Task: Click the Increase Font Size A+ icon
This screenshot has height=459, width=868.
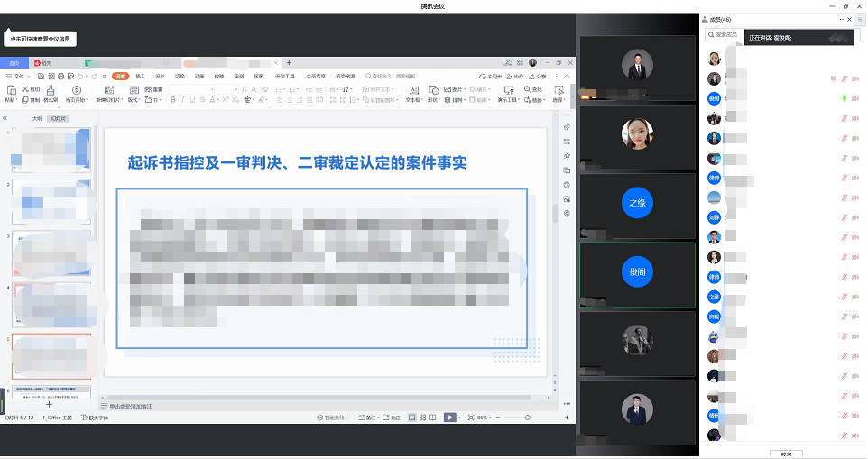Action: pyautogui.click(x=245, y=89)
